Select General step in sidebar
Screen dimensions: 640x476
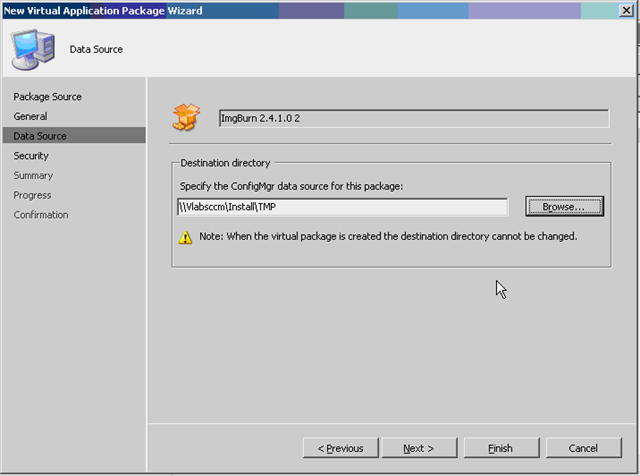[30, 116]
